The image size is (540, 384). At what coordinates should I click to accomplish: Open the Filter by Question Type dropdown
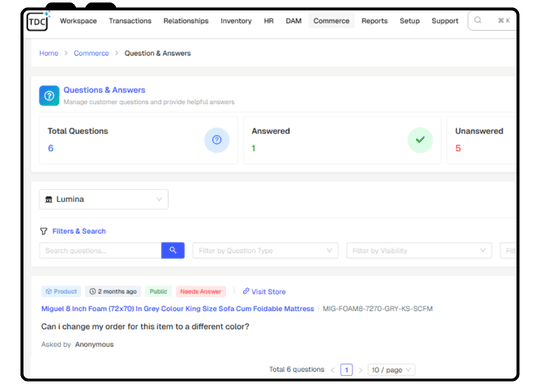coord(265,251)
